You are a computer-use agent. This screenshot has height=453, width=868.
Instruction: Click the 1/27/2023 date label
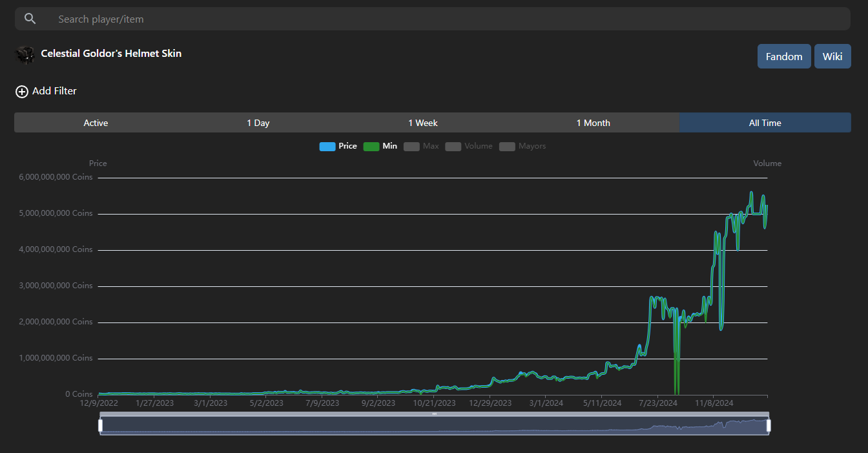[x=155, y=403]
